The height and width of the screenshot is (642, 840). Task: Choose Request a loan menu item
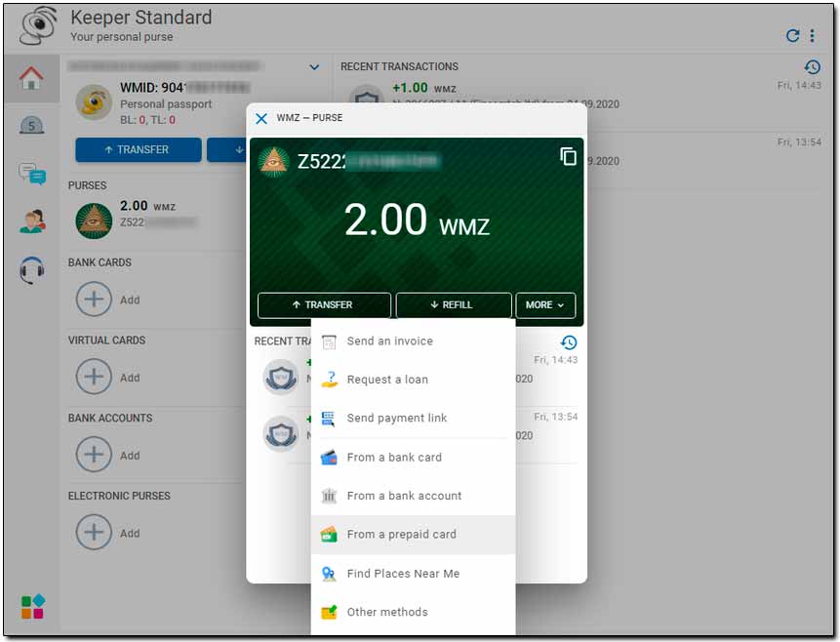(413, 380)
